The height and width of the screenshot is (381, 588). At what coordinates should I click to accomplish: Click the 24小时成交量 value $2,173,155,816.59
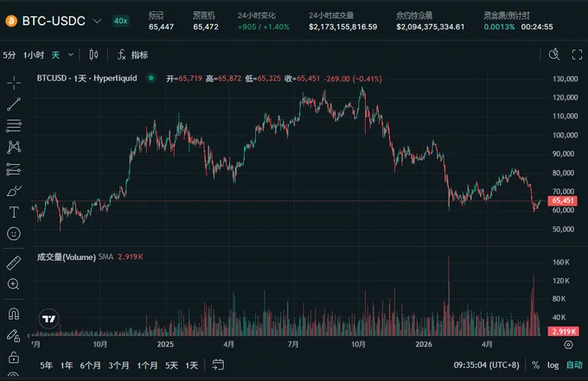click(343, 27)
